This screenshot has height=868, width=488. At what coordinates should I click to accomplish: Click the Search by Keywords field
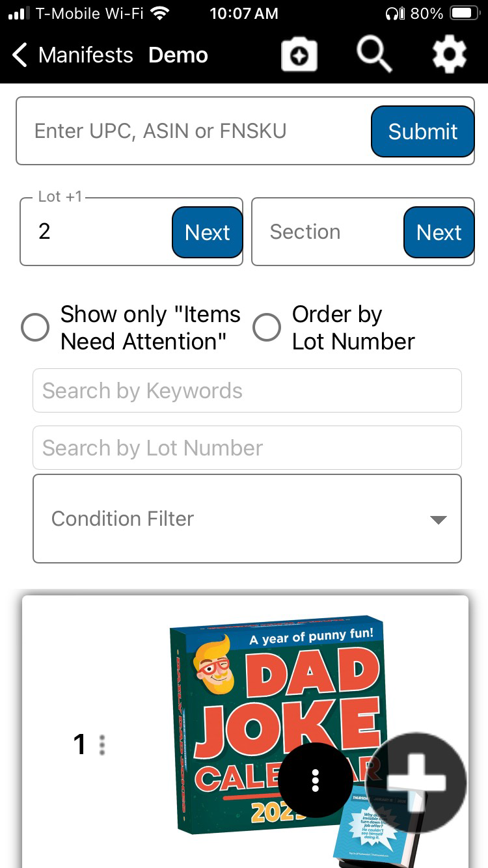coord(247,390)
